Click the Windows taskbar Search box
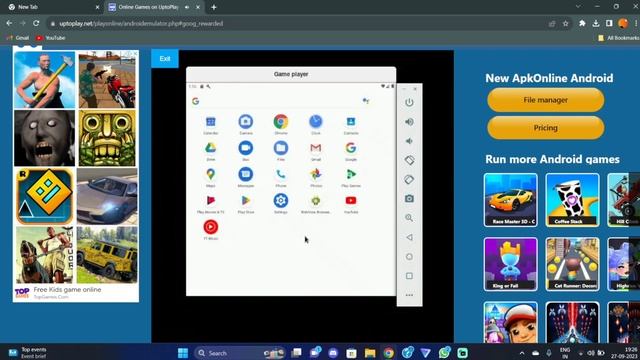Image resolution: width=640 pixels, height=360 pixels. click(x=240, y=353)
